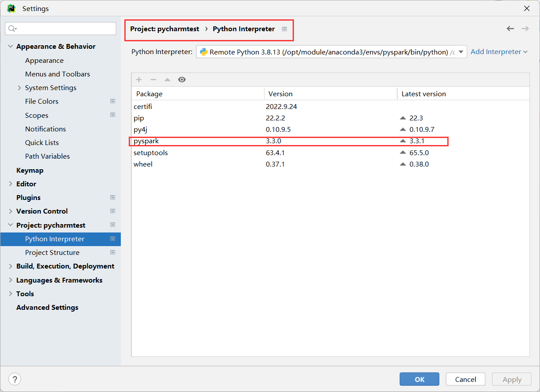Expand the Tools section
This screenshot has height=392, width=540.
coord(11,294)
